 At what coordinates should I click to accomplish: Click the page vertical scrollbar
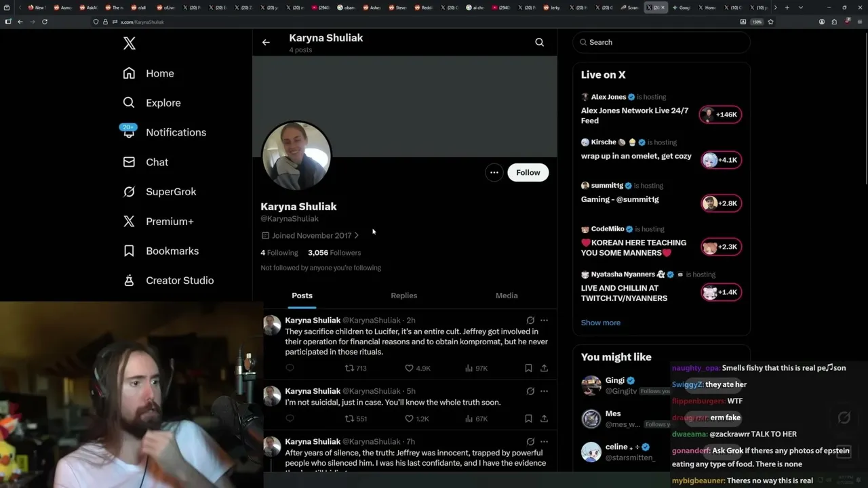tap(865, 108)
